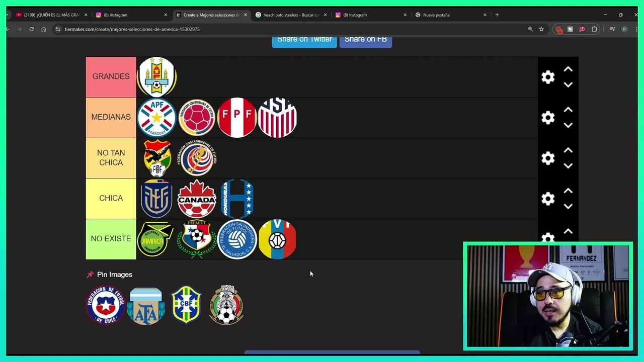Click the Ecuador FEF shield

click(156, 199)
